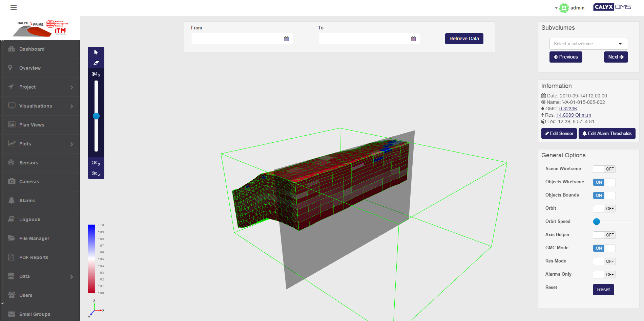Open the Select a subvolume dropdown

pyautogui.click(x=588, y=44)
